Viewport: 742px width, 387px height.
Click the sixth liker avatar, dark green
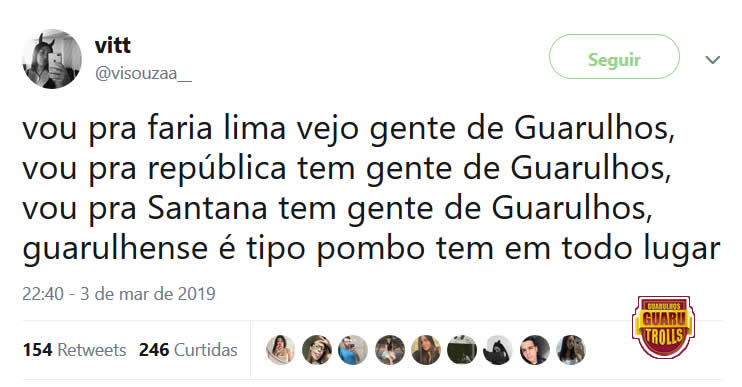coord(462,350)
